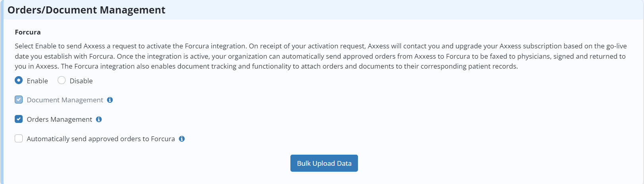Screen dimensions: 644x184
Task: Click the Bulk Upload Data button
Action: click(x=324, y=163)
